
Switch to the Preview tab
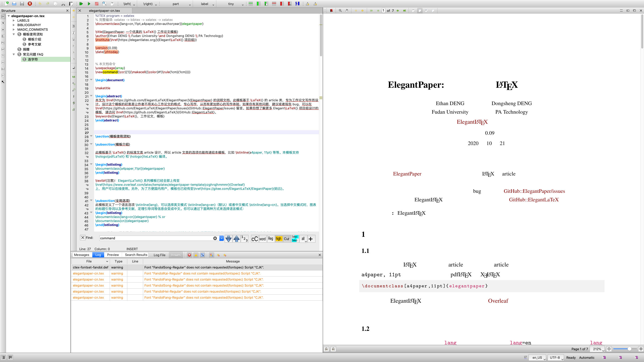click(113, 255)
